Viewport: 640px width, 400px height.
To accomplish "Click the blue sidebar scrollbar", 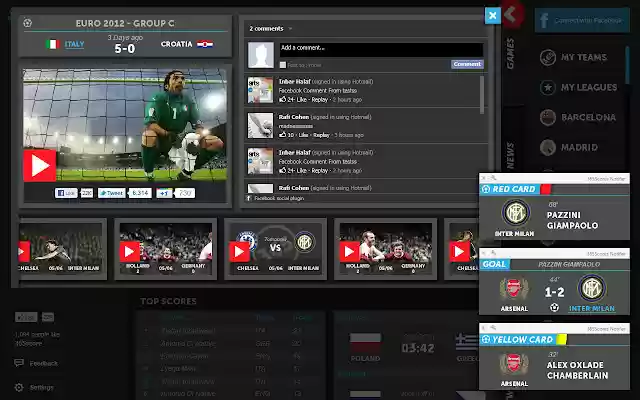I will [627, 65].
